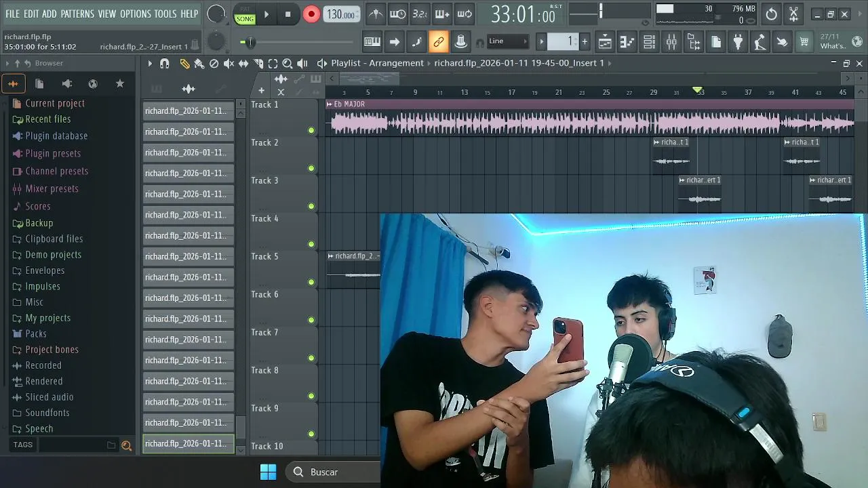
Task: Open the plugin picker plug icon
Action: (x=738, y=42)
